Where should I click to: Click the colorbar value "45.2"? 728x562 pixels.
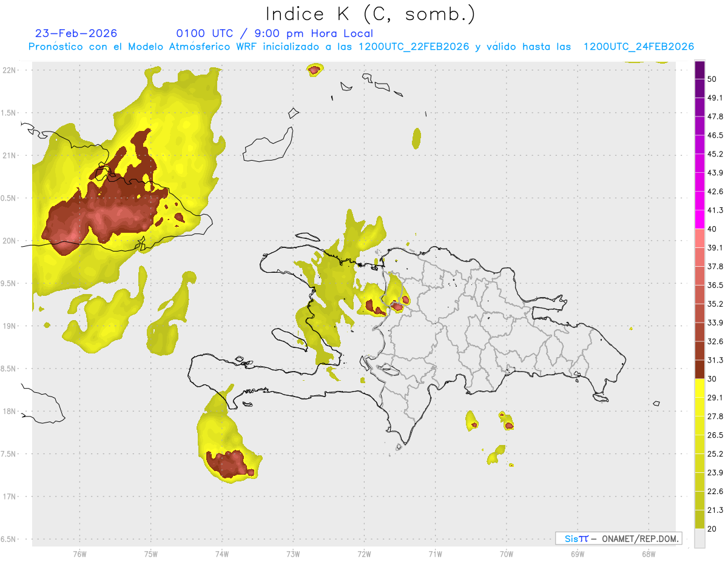pyautogui.click(x=715, y=154)
